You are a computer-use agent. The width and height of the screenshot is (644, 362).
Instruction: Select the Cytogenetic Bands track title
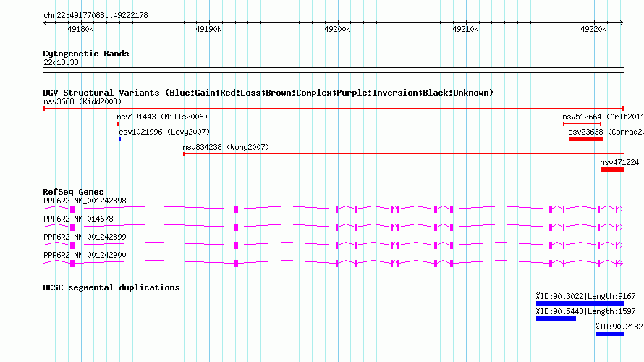point(86,54)
